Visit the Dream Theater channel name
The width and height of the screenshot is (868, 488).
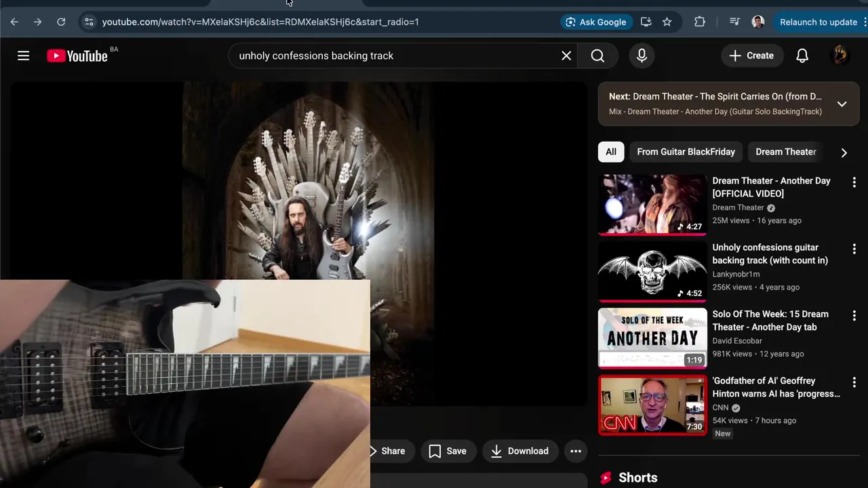point(738,207)
